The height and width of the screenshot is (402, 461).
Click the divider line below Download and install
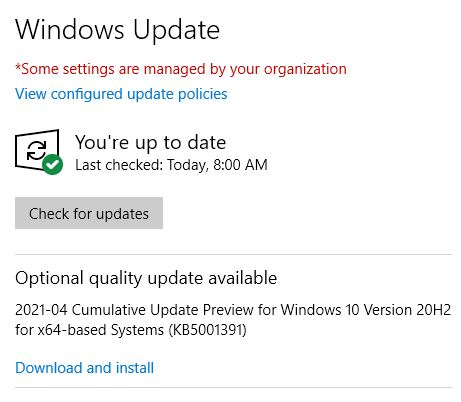coord(233,387)
